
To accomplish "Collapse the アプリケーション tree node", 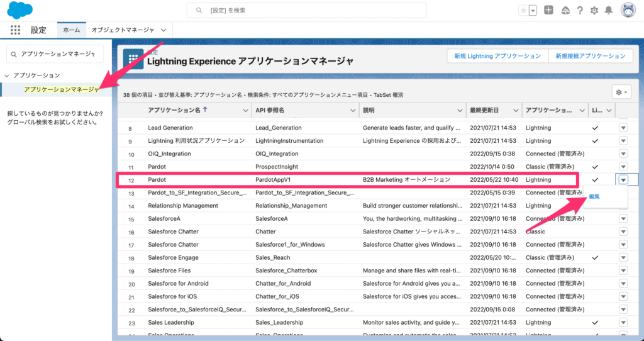I will [6, 75].
